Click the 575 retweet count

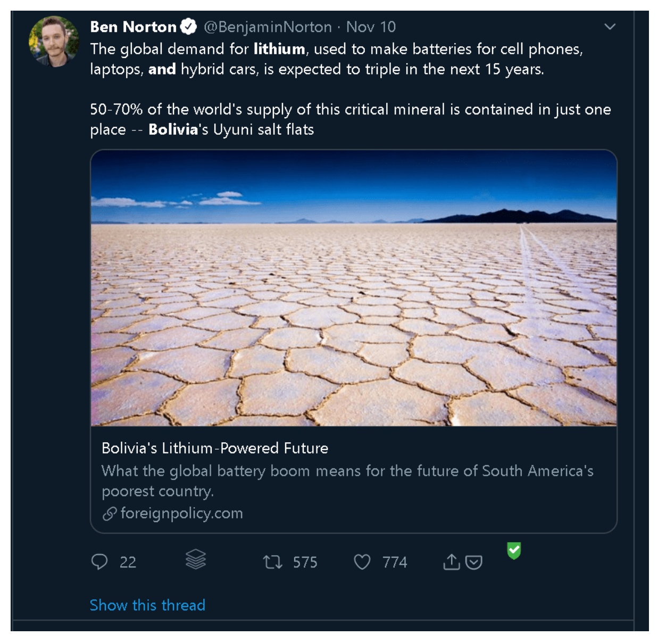point(305,563)
